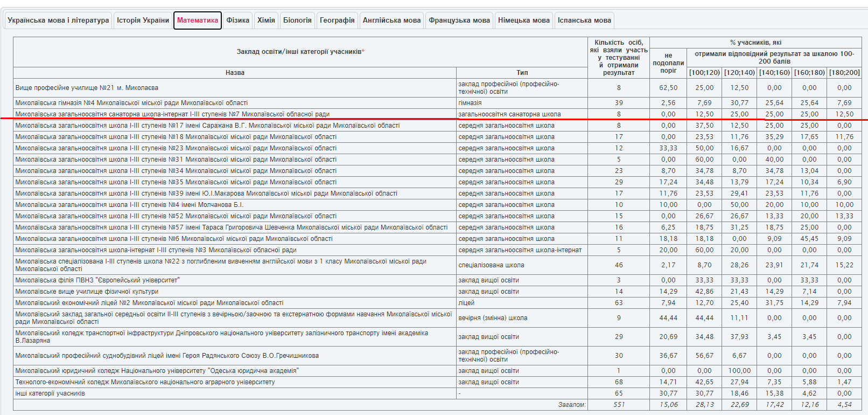
Task: Click total value 4,54 in Загалом row
Action: (844, 405)
